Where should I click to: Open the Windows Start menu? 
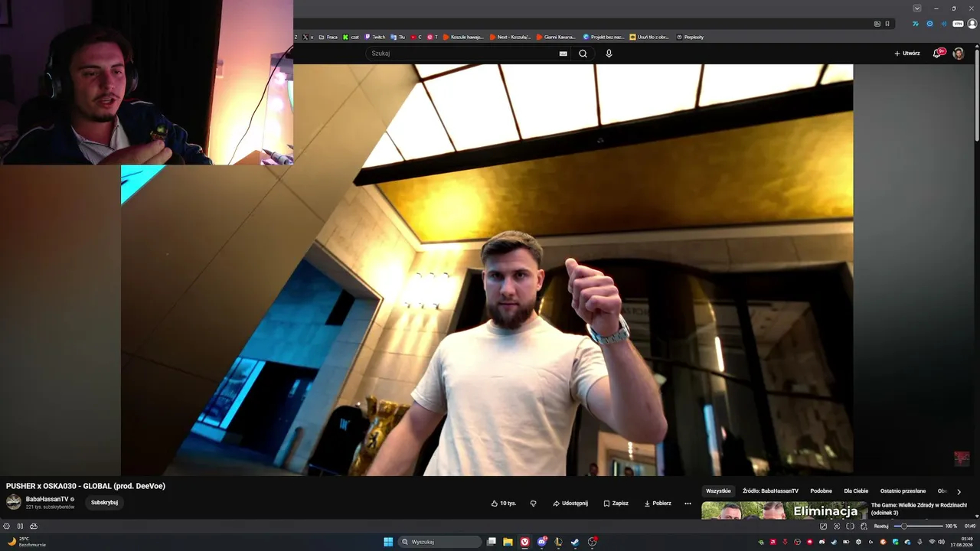coord(388,542)
